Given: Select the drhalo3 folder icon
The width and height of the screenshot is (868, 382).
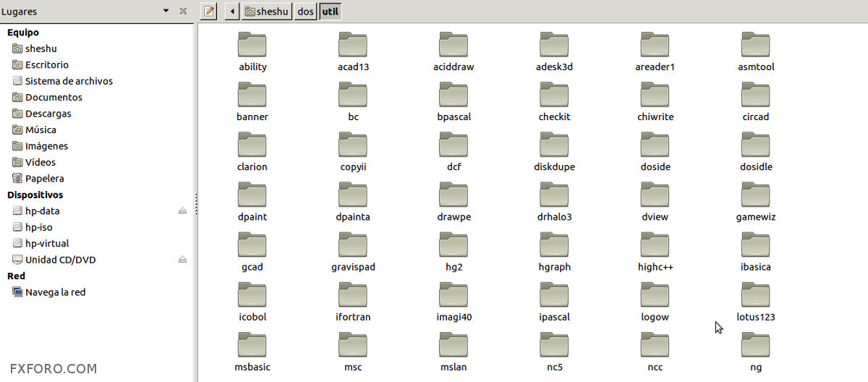Looking at the screenshot, I should tap(554, 195).
